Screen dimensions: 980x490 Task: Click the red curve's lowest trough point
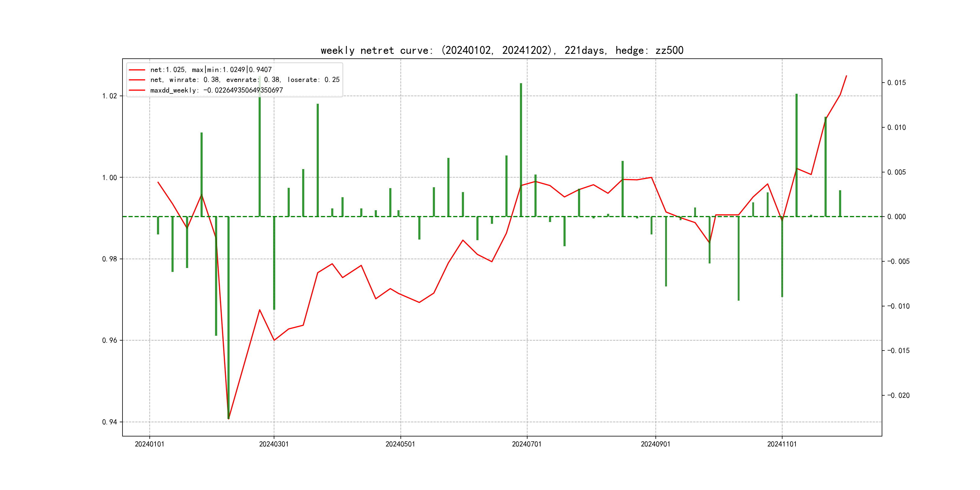[x=229, y=419]
